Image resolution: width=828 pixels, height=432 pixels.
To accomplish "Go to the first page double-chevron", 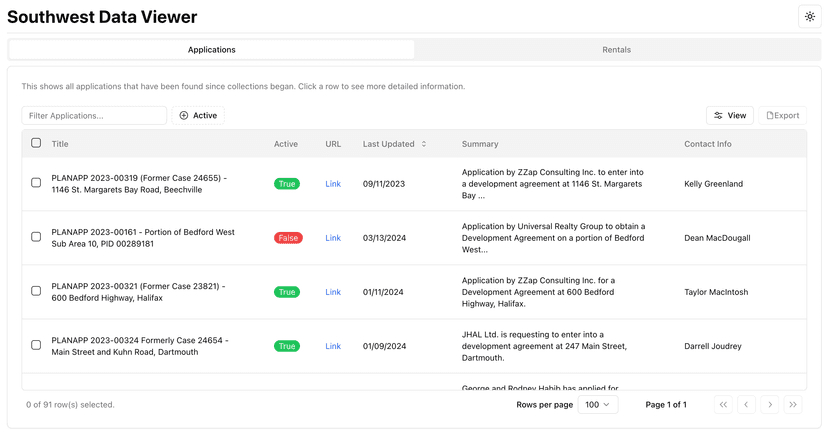I will [x=723, y=405].
